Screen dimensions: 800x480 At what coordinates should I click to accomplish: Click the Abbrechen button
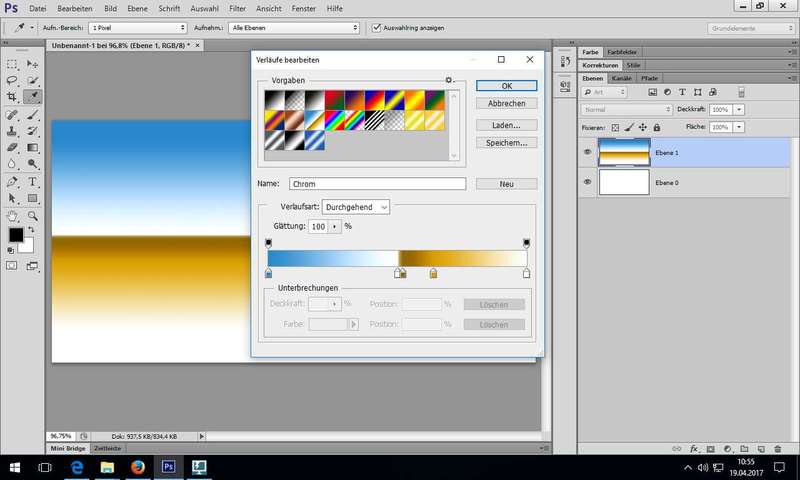(507, 103)
